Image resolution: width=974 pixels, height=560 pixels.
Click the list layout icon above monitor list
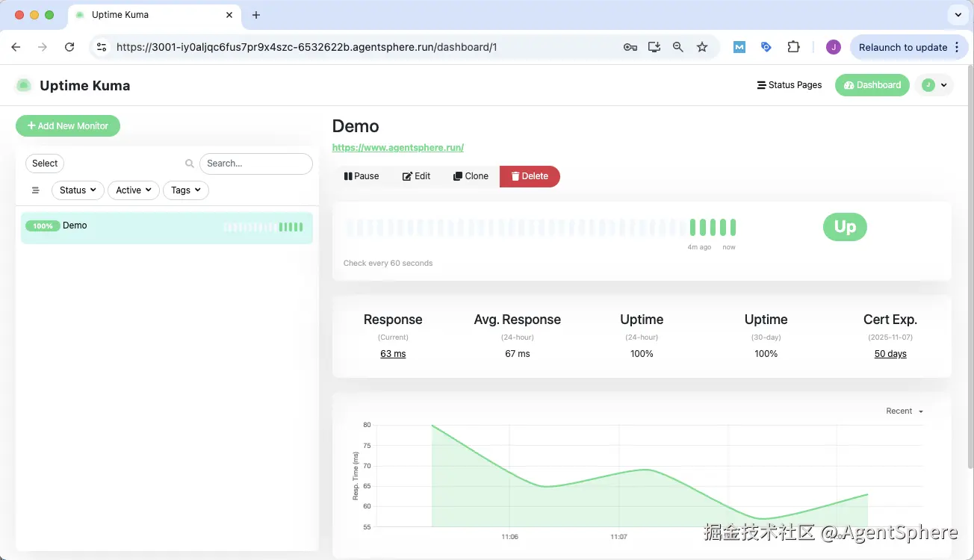(x=35, y=190)
